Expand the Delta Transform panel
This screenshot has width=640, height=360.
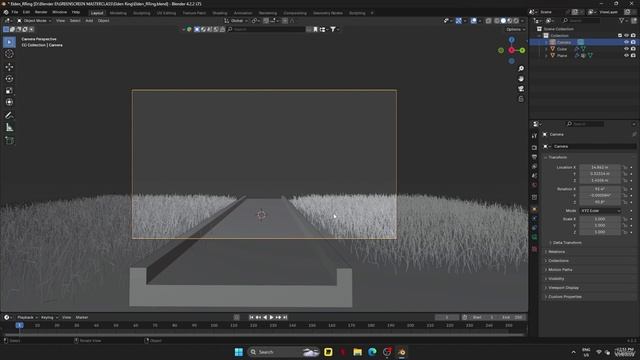point(567,242)
